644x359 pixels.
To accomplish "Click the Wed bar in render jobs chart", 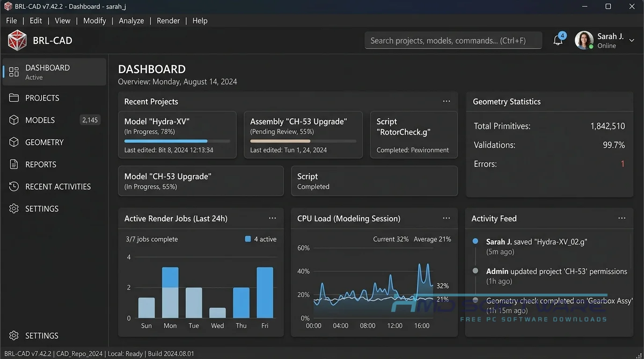I will pyautogui.click(x=218, y=313).
